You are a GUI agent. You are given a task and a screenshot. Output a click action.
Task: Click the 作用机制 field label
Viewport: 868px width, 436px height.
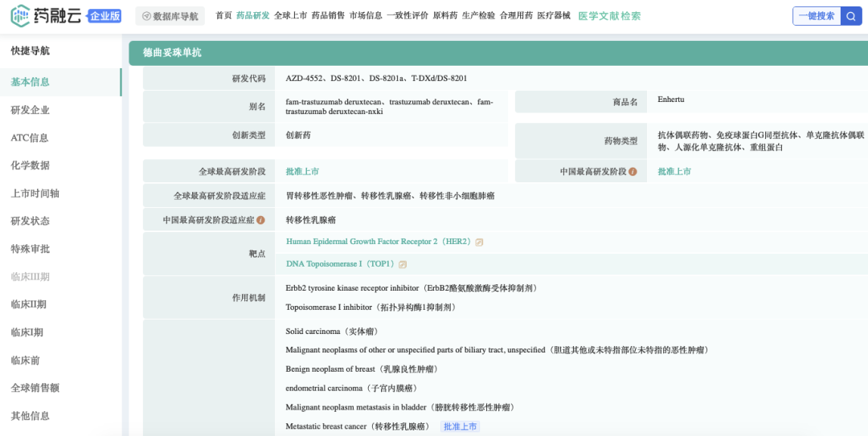(x=249, y=298)
